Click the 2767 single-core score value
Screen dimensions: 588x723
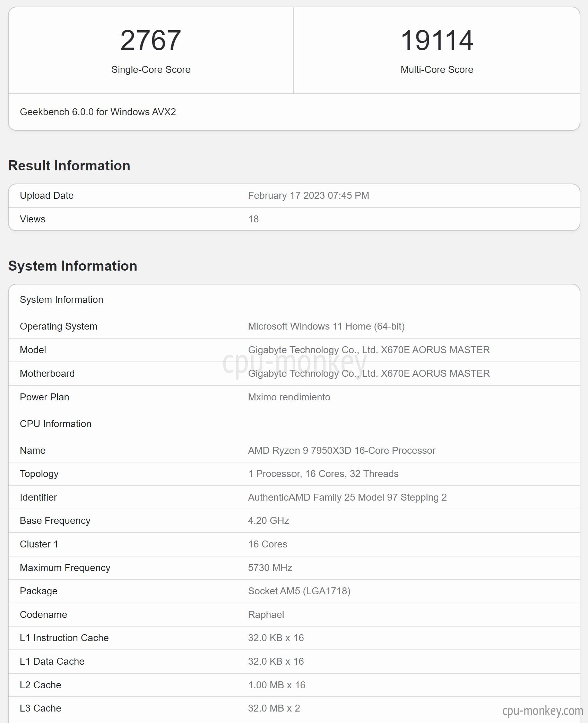[x=150, y=40]
